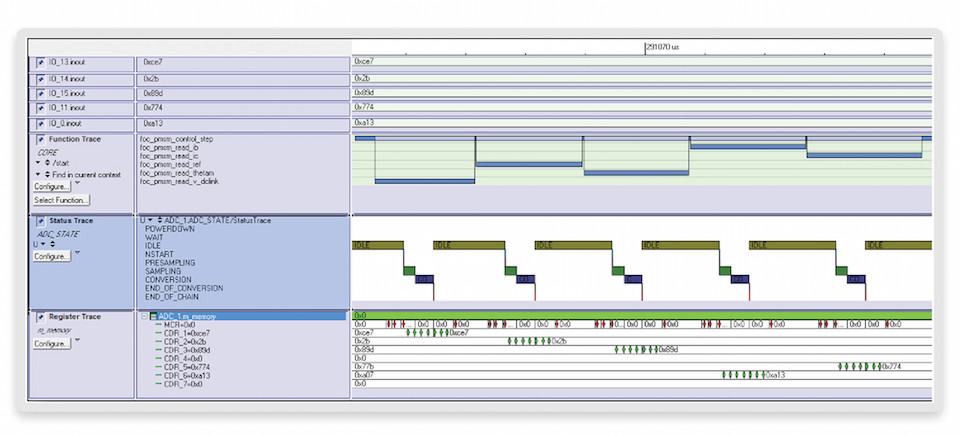Click foc_pmsm_read_thetam function name
Viewport: 960px width, 435px height.
tap(176, 173)
